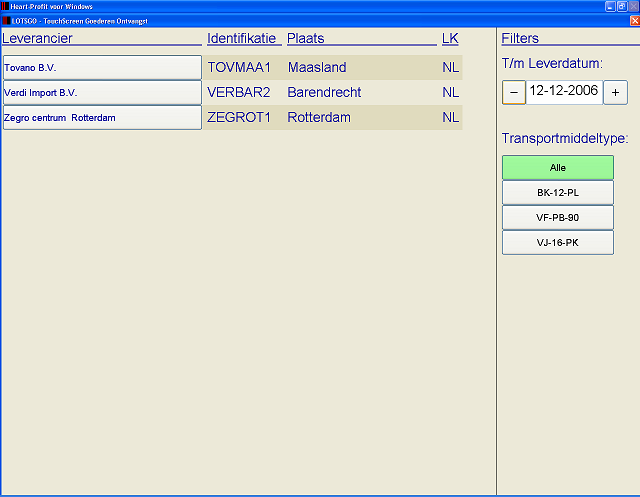Click identification ZEGROT1

click(x=239, y=118)
